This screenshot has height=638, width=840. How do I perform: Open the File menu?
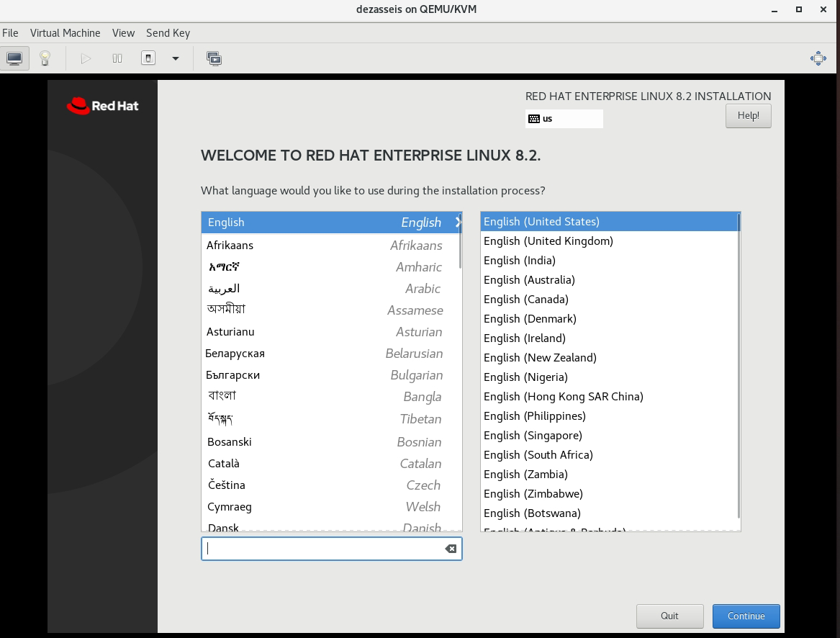pyautogui.click(x=10, y=32)
